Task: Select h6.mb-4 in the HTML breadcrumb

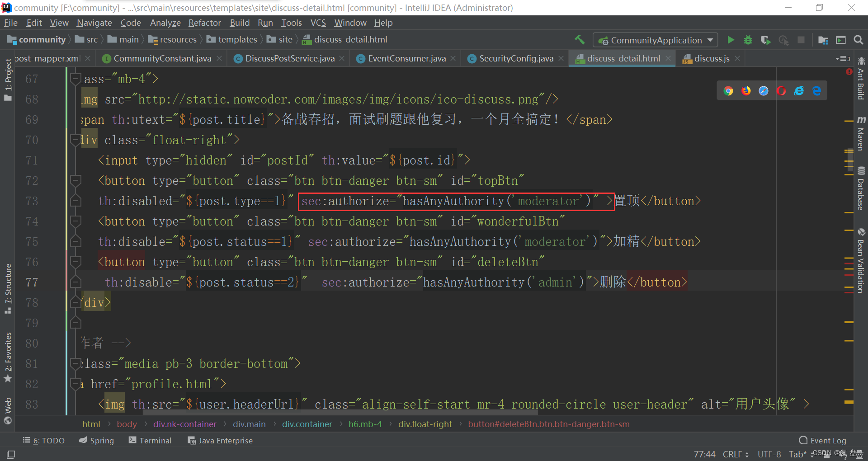Action: pos(365,424)
